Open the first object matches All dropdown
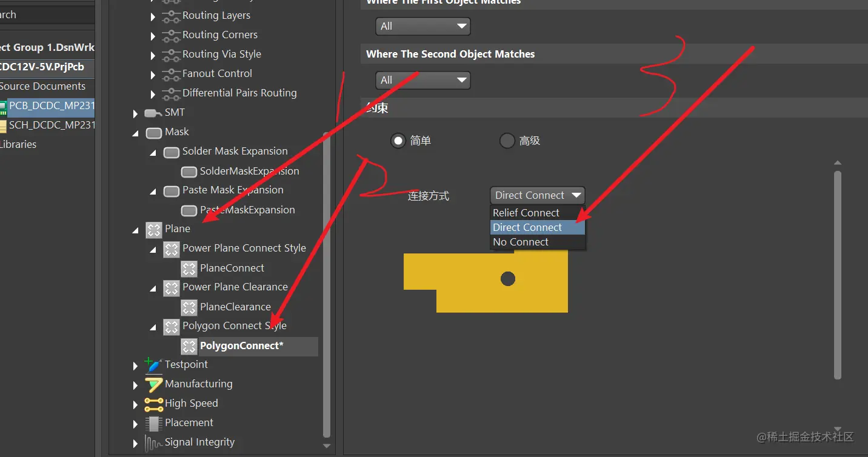 pyautogui.click(x=423, y=26)
